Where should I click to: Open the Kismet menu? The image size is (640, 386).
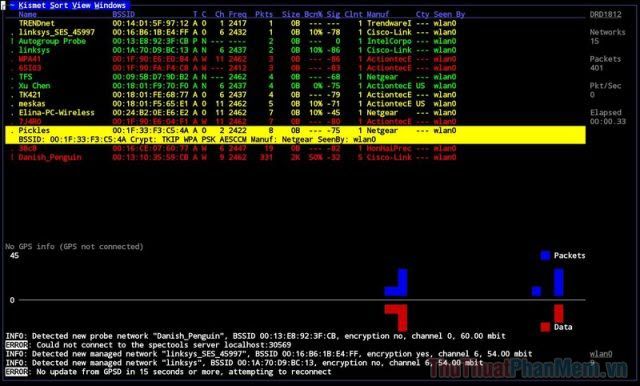(32, 5)
